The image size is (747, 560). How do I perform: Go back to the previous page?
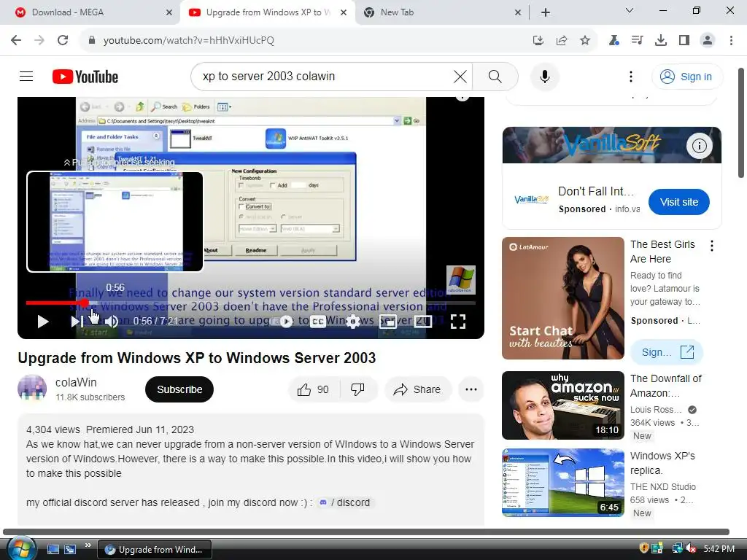(x=16, y=40)
